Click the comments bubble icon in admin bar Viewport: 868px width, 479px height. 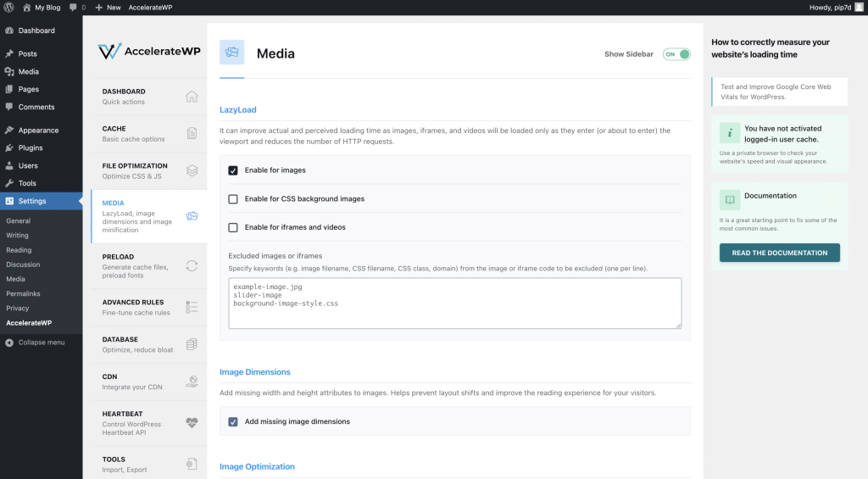click(73, 7)
